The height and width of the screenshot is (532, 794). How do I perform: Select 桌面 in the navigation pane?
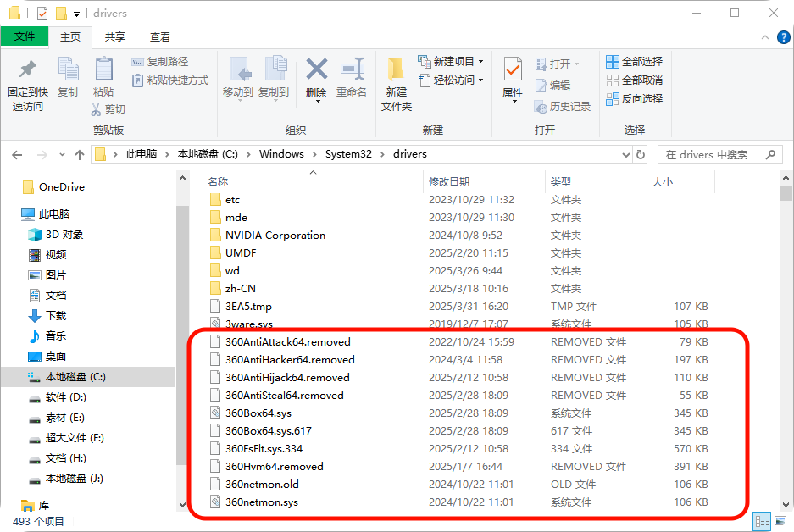click(47, 356)
